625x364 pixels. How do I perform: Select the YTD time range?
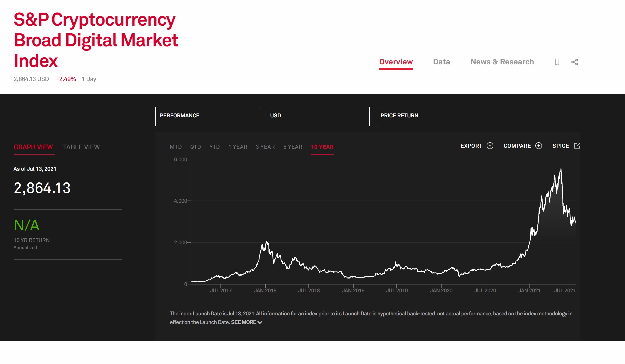tap(215, 147)
